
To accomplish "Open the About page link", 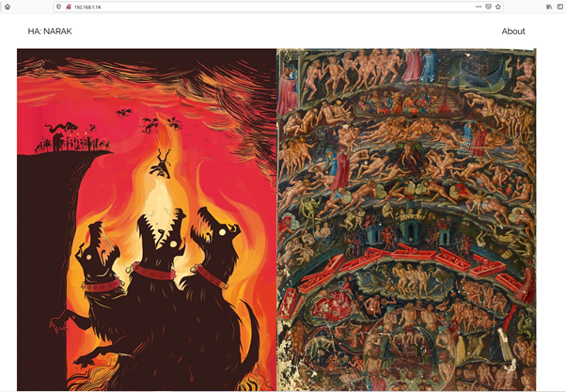I will pos(513,31).
